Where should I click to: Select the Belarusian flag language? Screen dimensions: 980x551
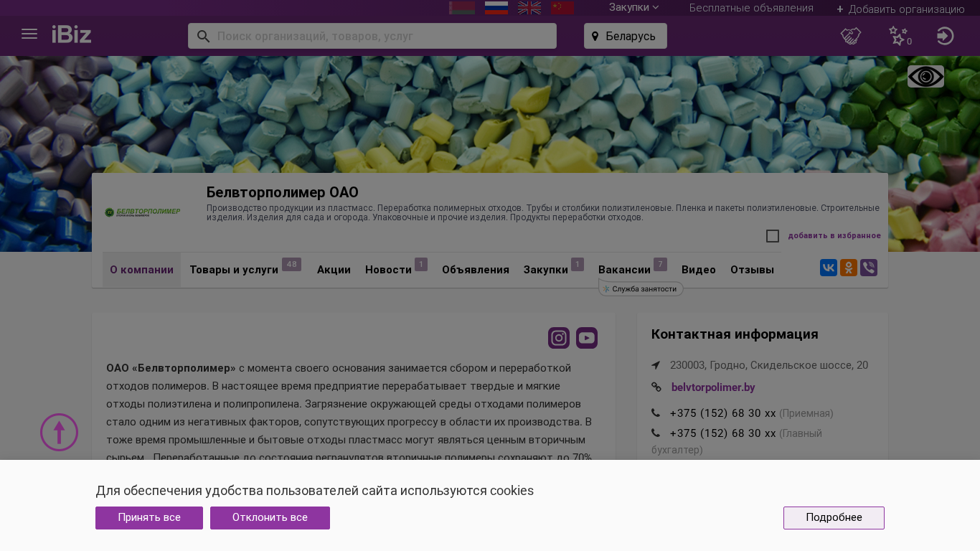coord(462,7)
